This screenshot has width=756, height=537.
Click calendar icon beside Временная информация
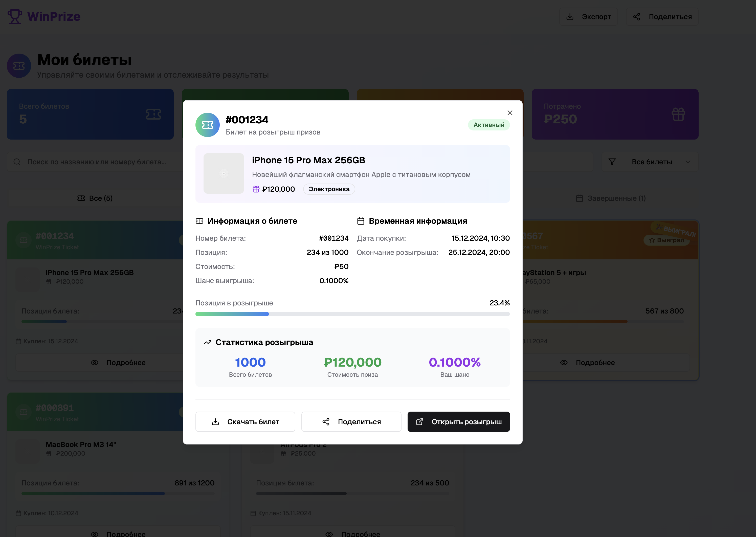[361, 221]
